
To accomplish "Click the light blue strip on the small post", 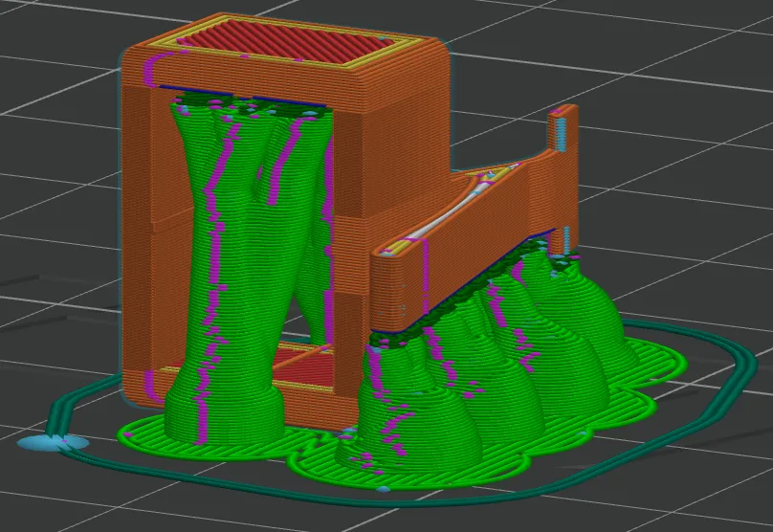I will (x=562, y=134).
